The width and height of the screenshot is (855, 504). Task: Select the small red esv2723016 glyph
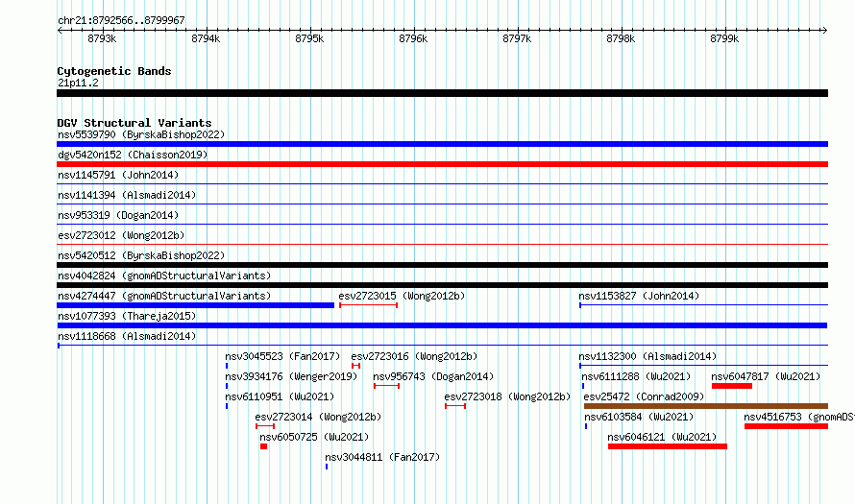pyautogui.click(x=355, y=366)
